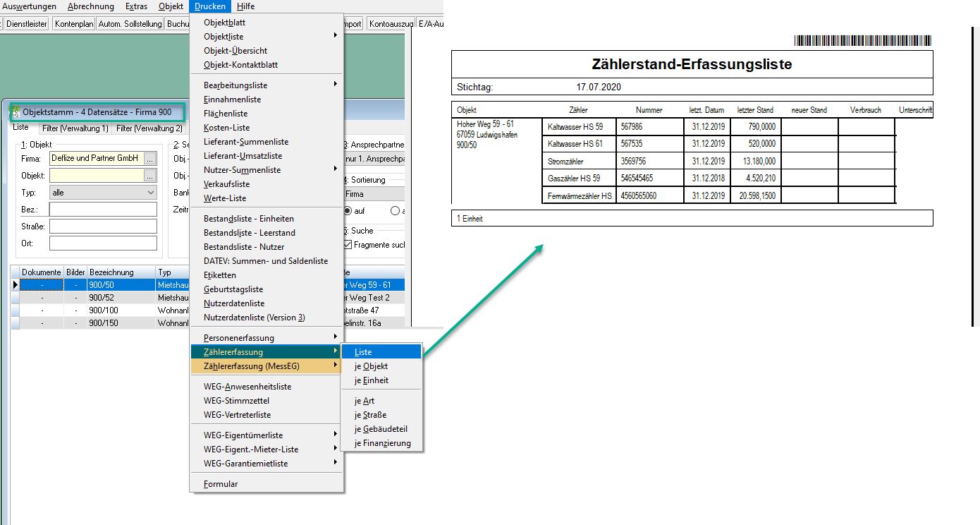
Task: Click the Ort input field
Action: (x=103, y=243)
